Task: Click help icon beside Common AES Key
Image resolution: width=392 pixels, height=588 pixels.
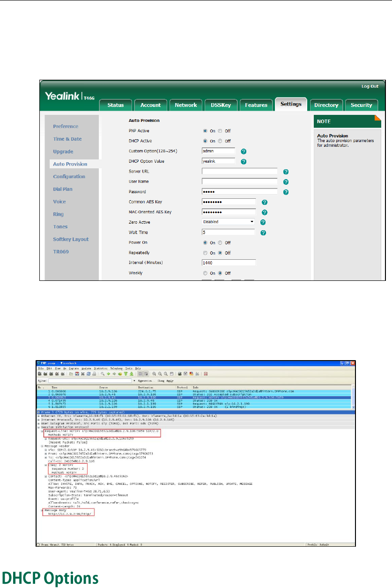Action: coord(265,202)
